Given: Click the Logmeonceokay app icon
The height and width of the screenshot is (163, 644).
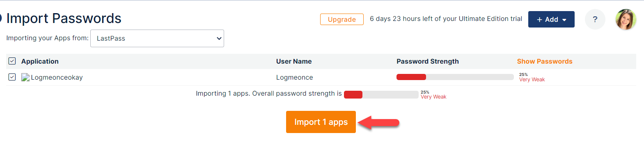Looking at the screenshot, I should coord(25,77).
